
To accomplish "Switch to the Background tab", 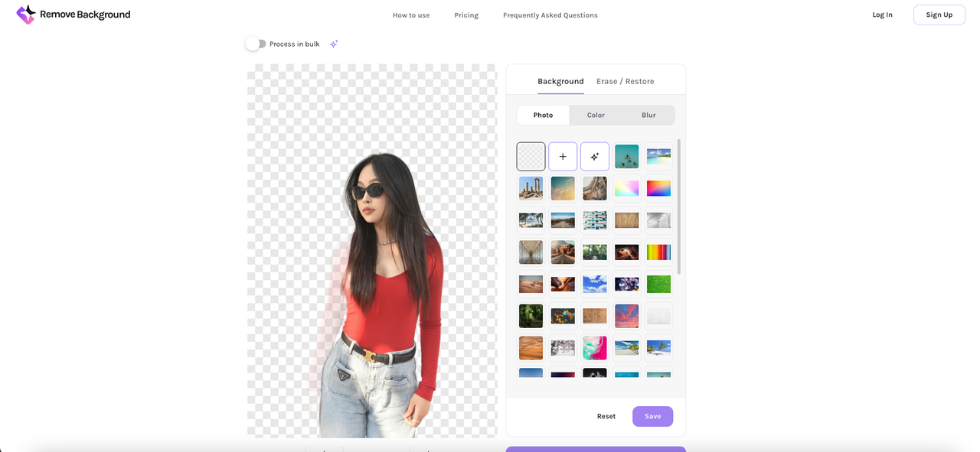I will coord(560,81).
